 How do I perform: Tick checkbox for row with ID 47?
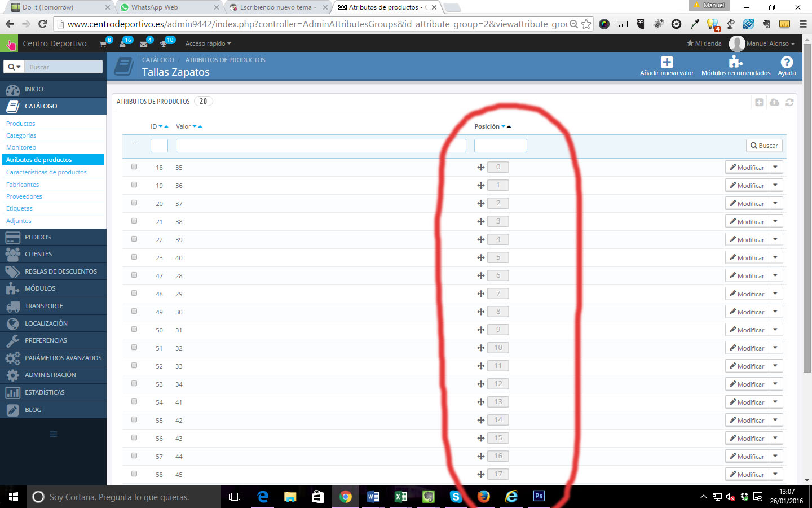pos(134,275)
